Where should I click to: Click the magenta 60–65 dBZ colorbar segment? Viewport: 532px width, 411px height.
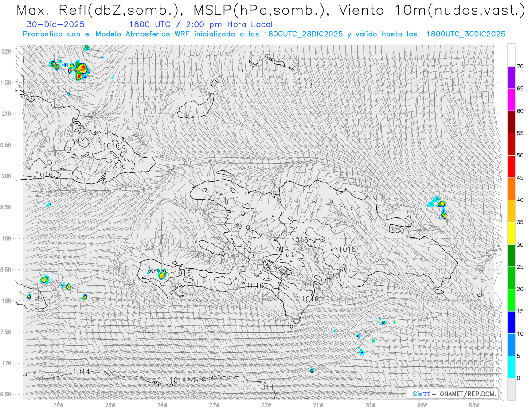511,100
